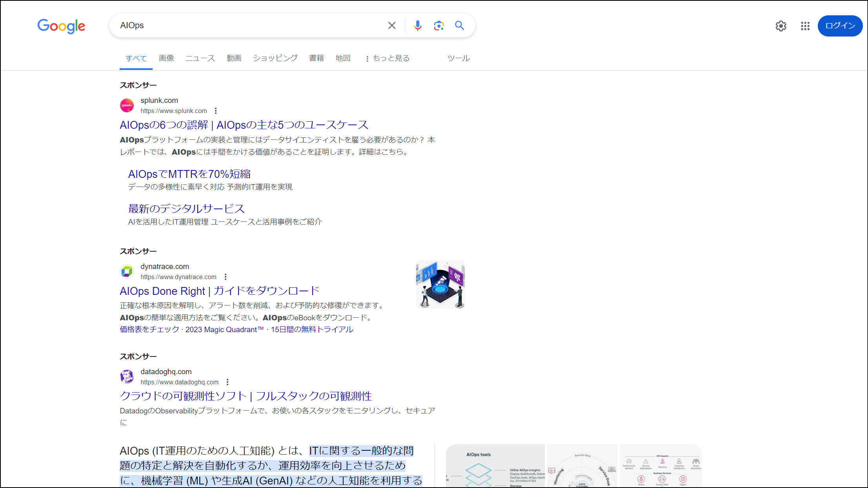Select the ツール menu item
This screenshot has height=488, width=868.
[458, 58]
